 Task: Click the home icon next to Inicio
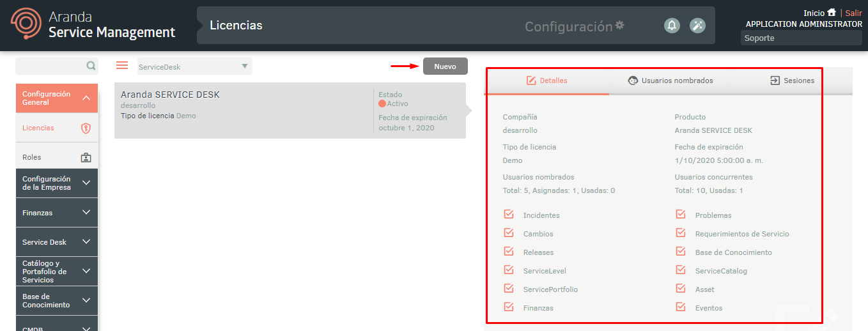pyautogui.click(x=832, y=12)
